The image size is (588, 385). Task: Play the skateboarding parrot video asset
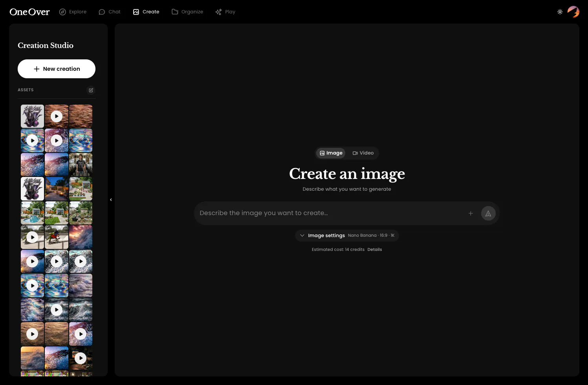click(x=32, y=237)
